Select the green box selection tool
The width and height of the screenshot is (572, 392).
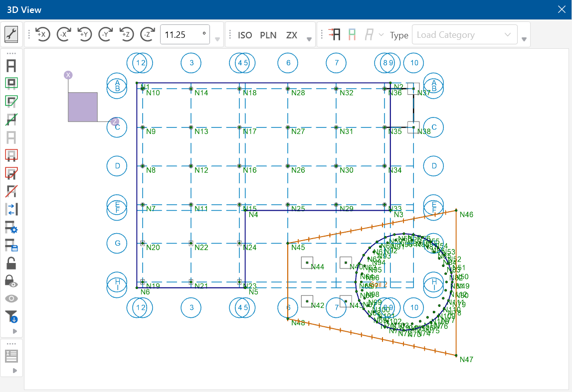point(11,83)
